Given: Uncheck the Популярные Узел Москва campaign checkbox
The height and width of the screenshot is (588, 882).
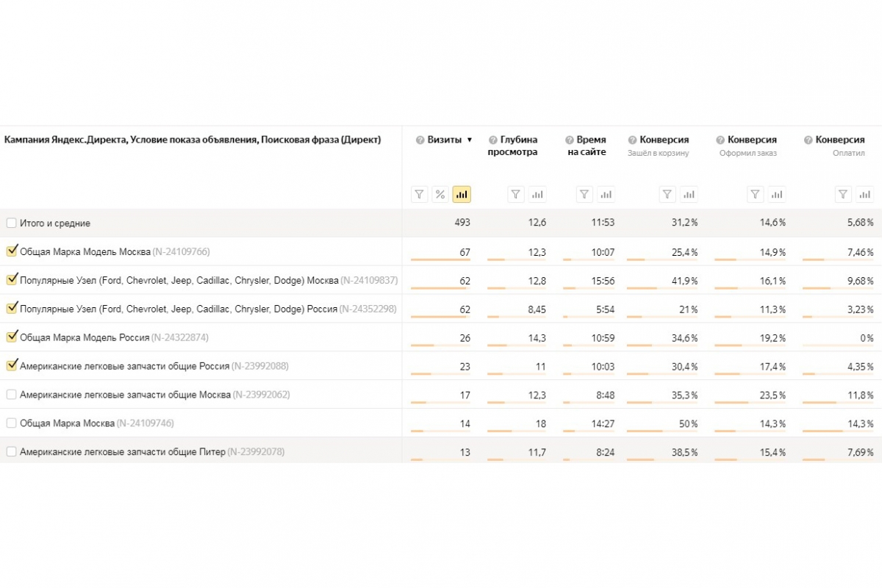Looking at the screenshot, I should tap(11, 280).
